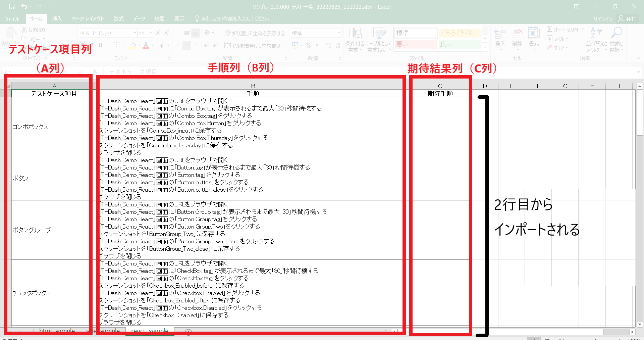Screen dimensions: 644x340
Task: Click the Undo arrow icon
Action: [24, 6]
